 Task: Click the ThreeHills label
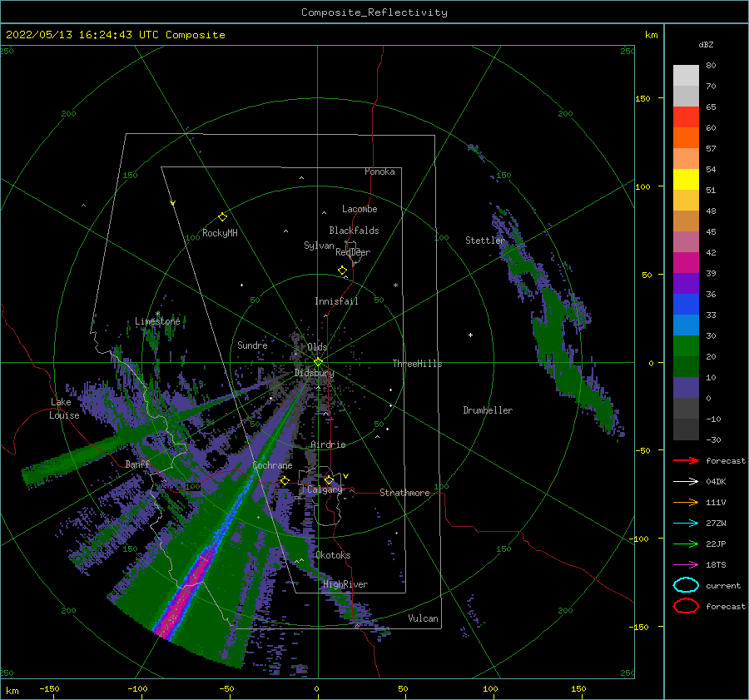click(x=418, y=364)
